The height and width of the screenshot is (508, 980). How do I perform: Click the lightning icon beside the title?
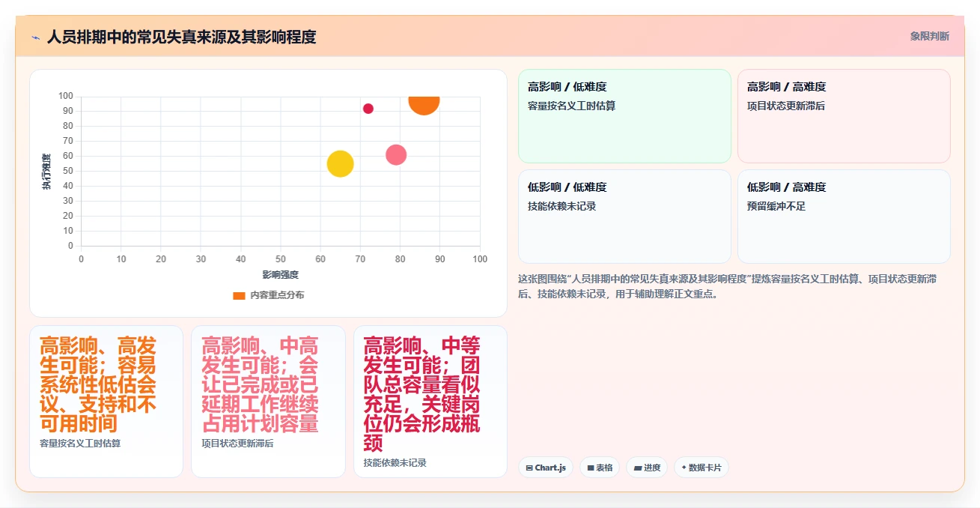(35, 37)
